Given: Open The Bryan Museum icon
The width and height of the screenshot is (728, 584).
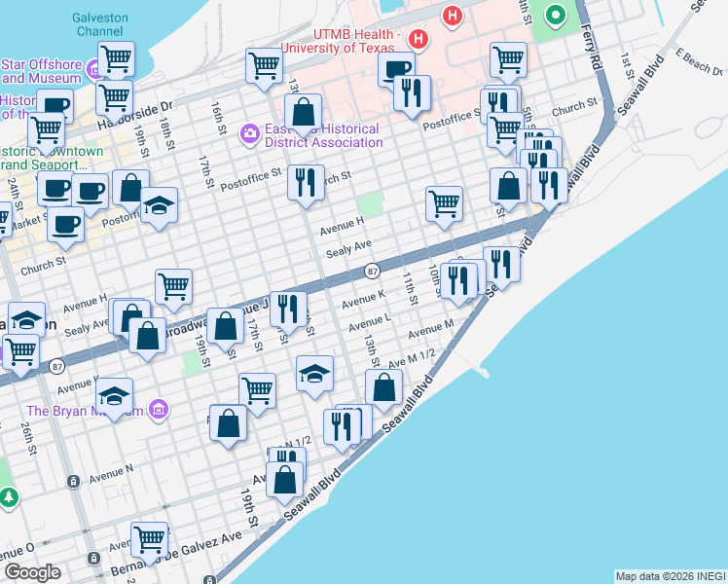Looking at the screenshot, I should tap(159, 410).
